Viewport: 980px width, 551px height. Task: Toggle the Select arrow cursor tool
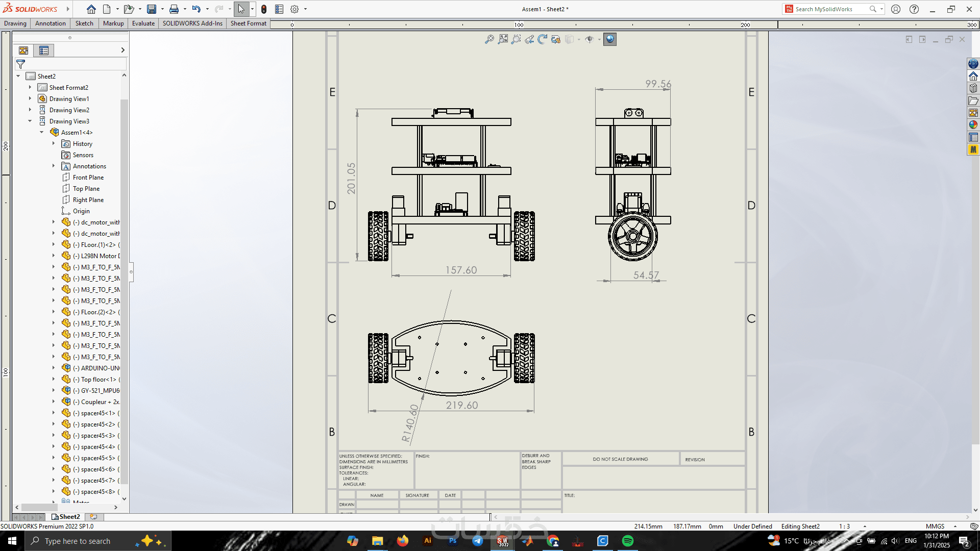[241, 9]
